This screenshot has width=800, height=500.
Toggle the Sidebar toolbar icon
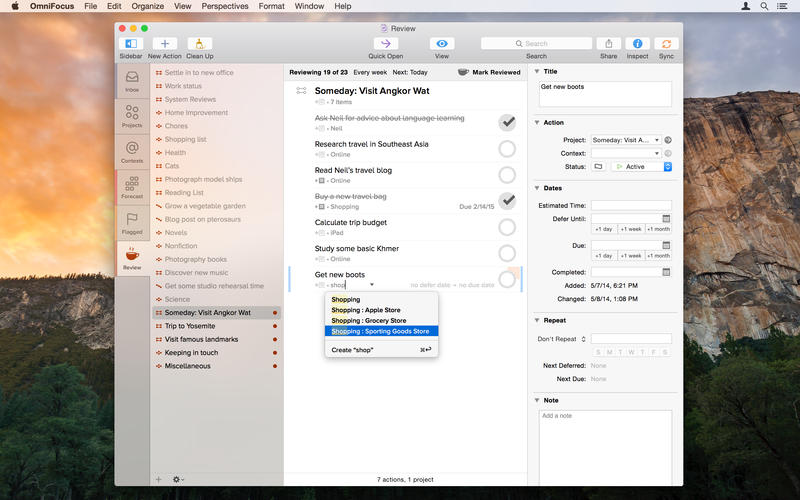tap(131, 44)
